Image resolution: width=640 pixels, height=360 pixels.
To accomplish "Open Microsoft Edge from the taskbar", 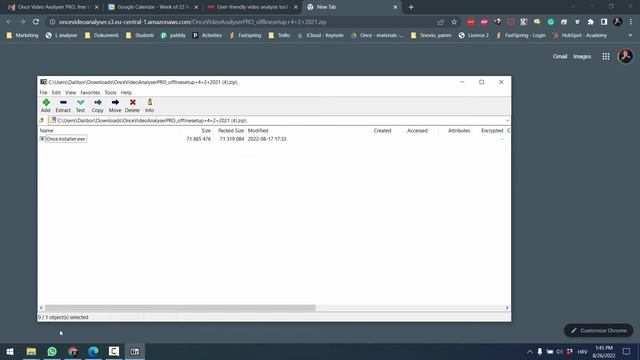I will [x=93, y=351].
